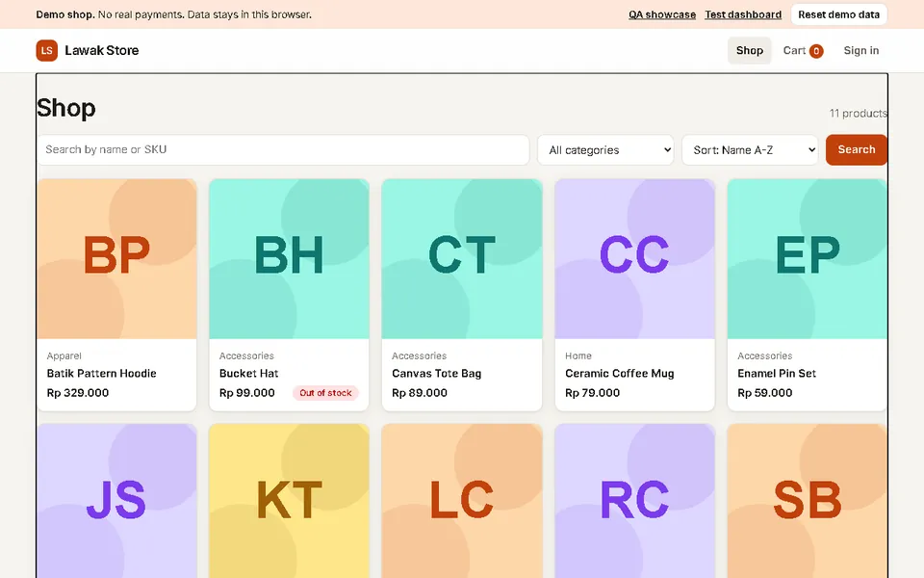Open the Sort: Name A-Z dropdown
Image resolution: width=924 pixels, height=578 pixels.
[x=750, y=150]
